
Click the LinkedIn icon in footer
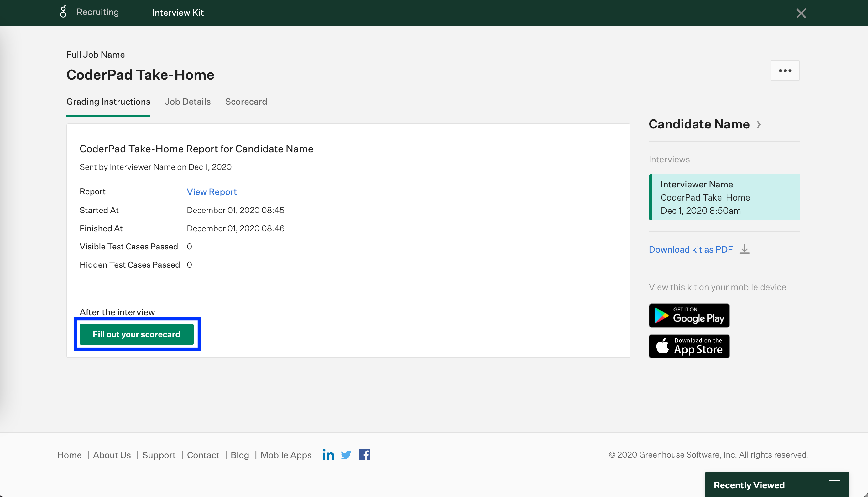(328, 455)
